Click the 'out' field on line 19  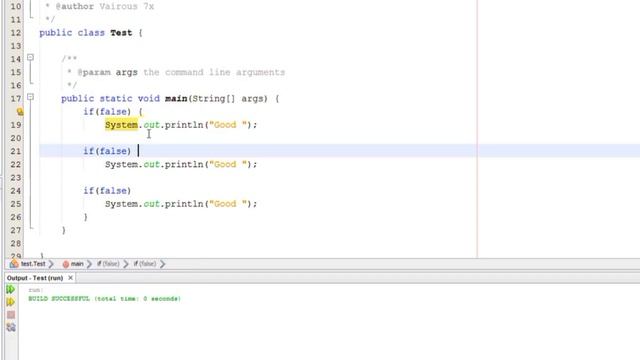point(151,124)
